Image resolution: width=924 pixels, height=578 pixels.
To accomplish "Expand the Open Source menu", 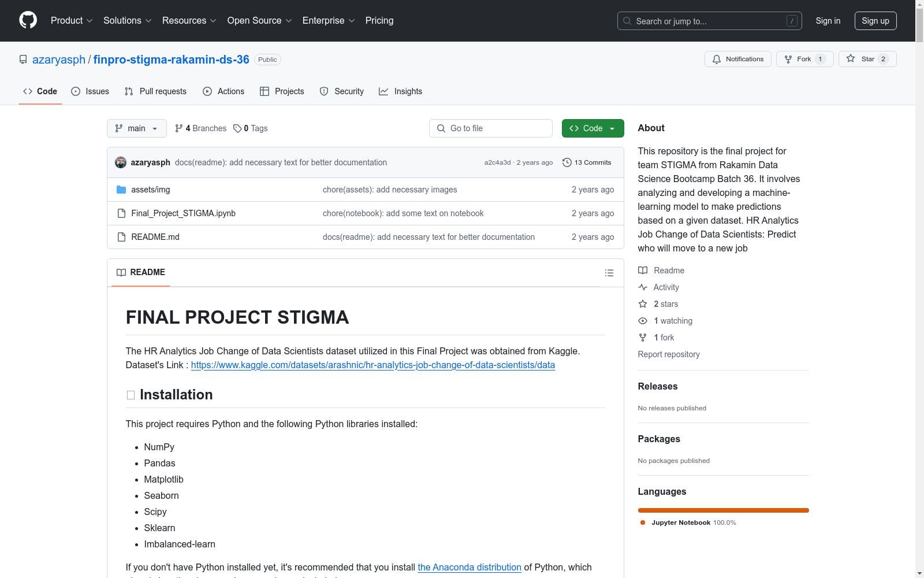I will click(260, 21).
